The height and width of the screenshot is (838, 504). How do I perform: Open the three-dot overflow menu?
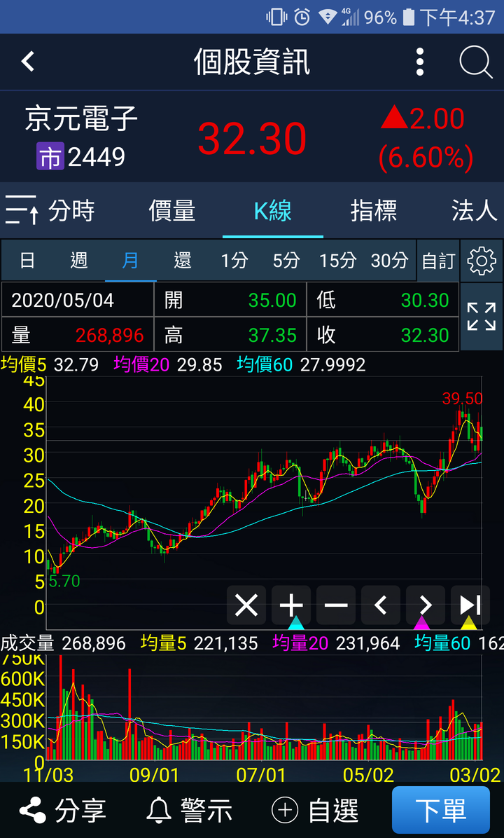pyautogui.click(x=419, y=62)
